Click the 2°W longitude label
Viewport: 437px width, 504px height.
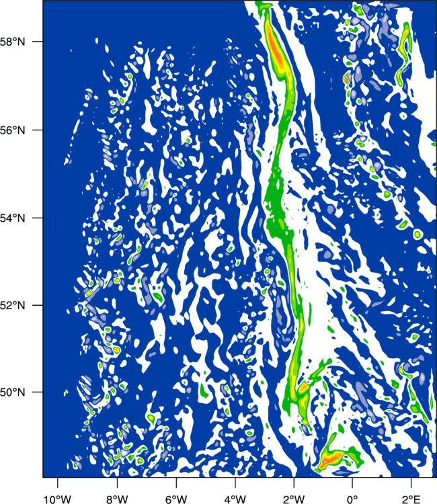[x=294, y=499]
